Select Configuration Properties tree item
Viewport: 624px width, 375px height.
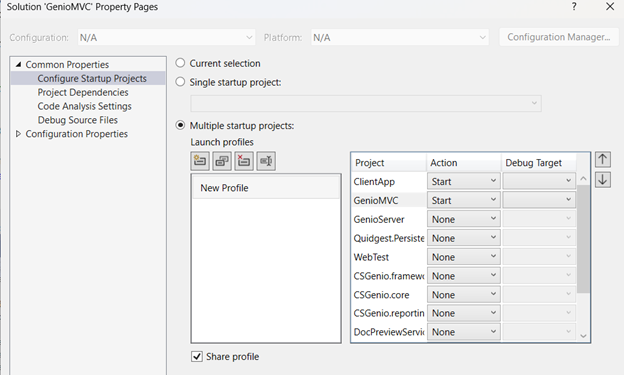coord(76,134)
